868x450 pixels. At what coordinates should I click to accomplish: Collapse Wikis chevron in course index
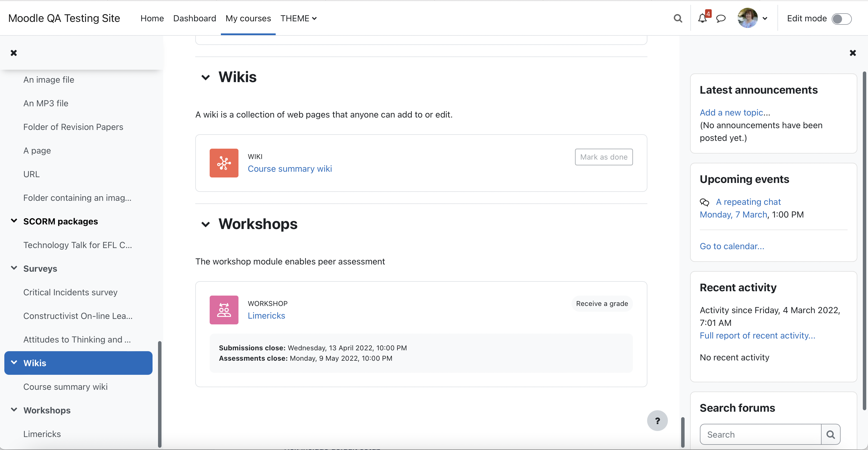click(x=14, y=362)
